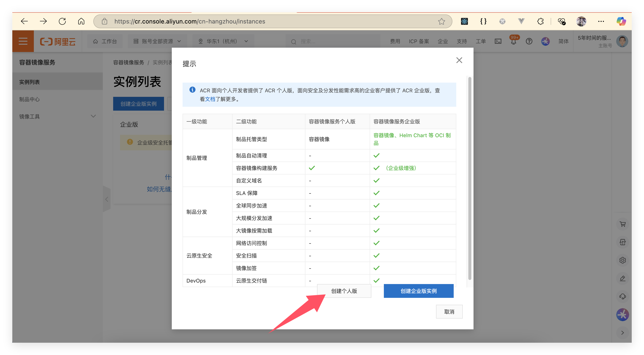Screen dimensions: 644x355
Task: Open the Copilot icon in browser toolbar
Action: [621, 21]
